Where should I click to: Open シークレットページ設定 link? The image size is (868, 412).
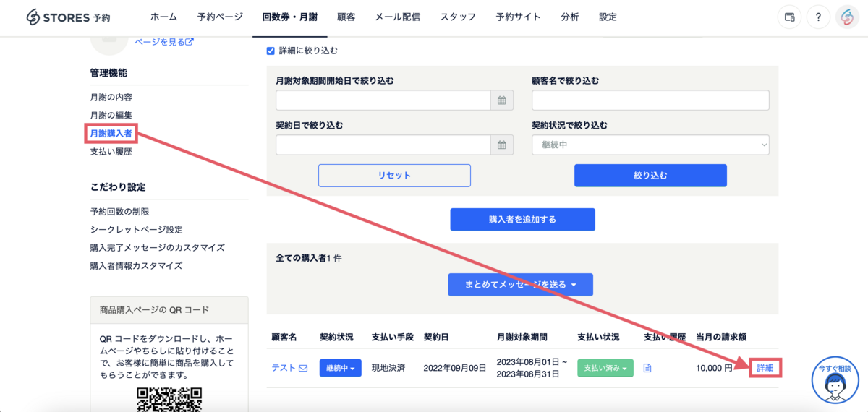point(136,229)
